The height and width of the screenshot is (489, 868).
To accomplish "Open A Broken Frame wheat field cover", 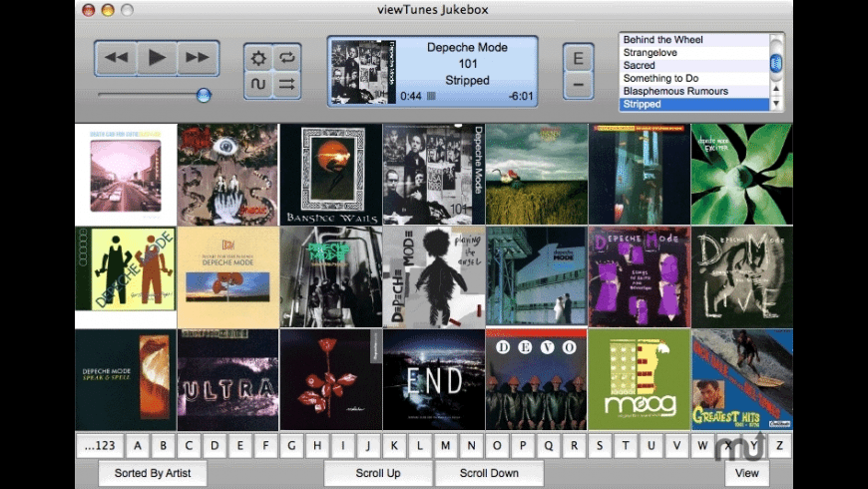I will pyautogui.click(x=537, y=175).
